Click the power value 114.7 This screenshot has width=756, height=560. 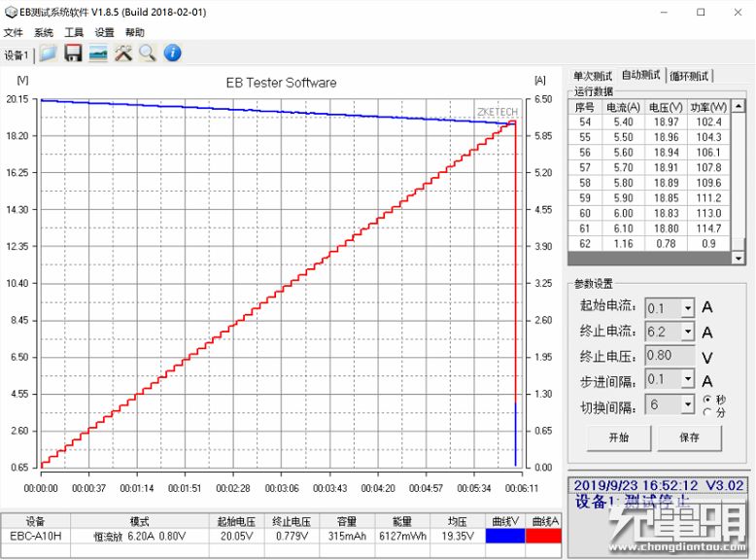[708, 228]
